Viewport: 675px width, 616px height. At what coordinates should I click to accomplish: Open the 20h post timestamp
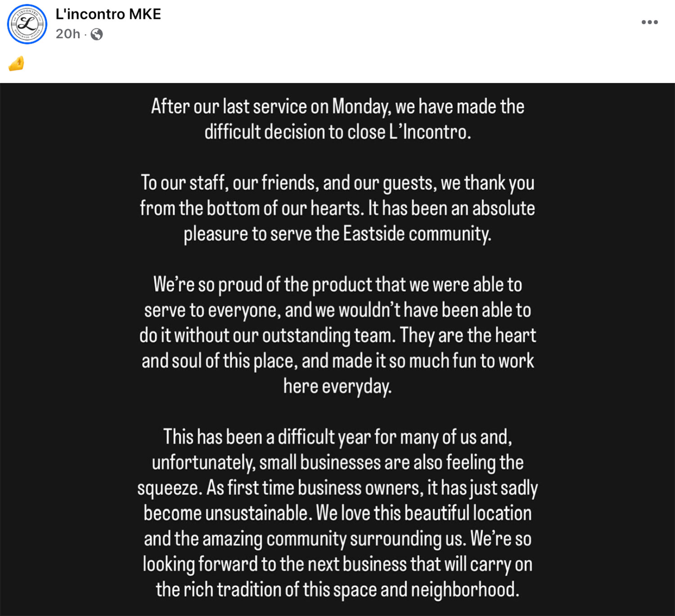click(x=68, y=34)
